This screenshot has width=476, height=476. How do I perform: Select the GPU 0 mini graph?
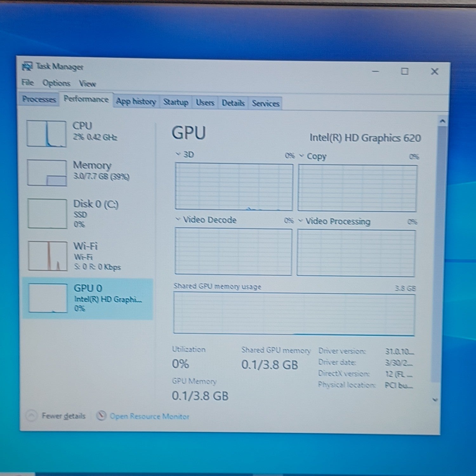(x=48, y=298)
